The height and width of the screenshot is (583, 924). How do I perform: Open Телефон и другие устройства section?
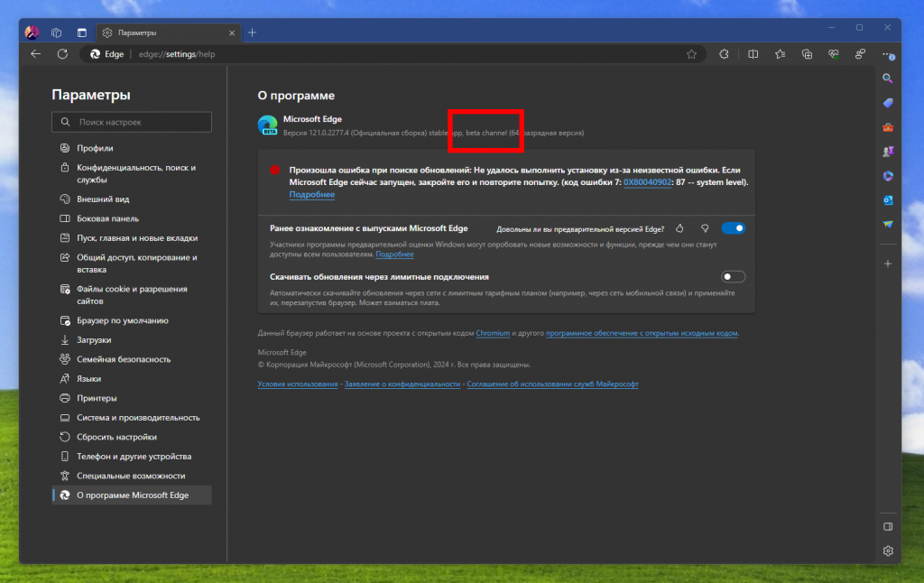[132, 457]
